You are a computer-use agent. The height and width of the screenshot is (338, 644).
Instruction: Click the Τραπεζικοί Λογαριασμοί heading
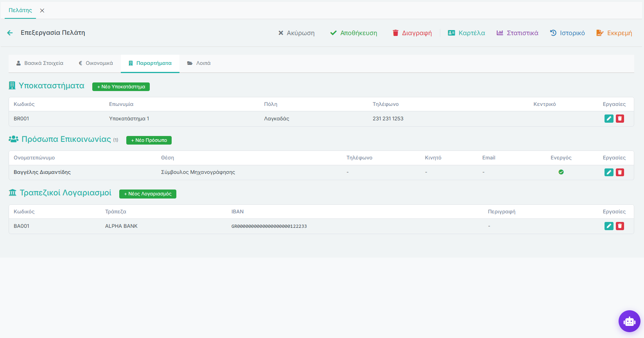(66, 193)
